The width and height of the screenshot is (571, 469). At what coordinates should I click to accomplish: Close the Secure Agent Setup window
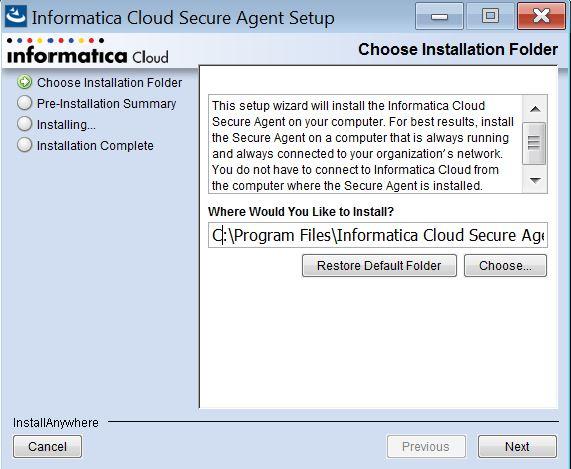point(542,16)
